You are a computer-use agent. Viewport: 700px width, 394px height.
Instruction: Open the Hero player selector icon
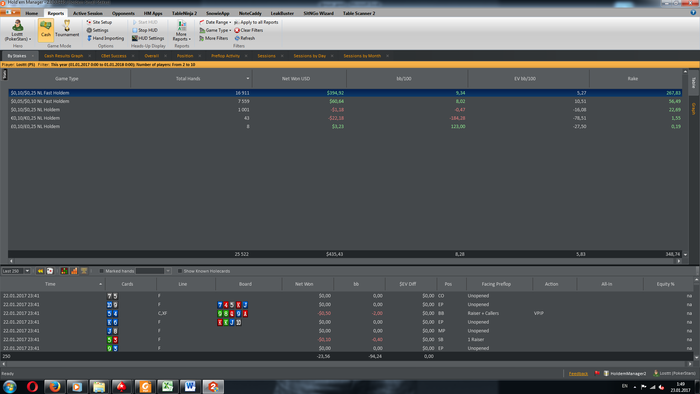pos(17,25)
